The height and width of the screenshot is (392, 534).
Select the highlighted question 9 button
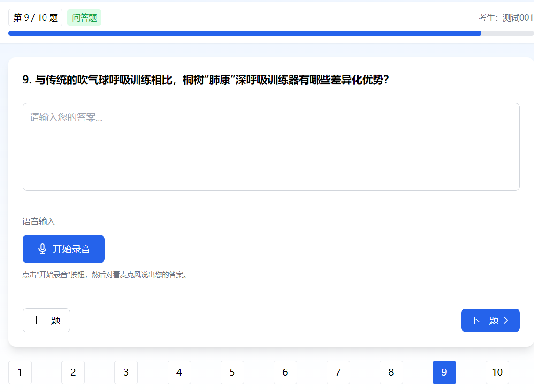click(x=444, y=372)
